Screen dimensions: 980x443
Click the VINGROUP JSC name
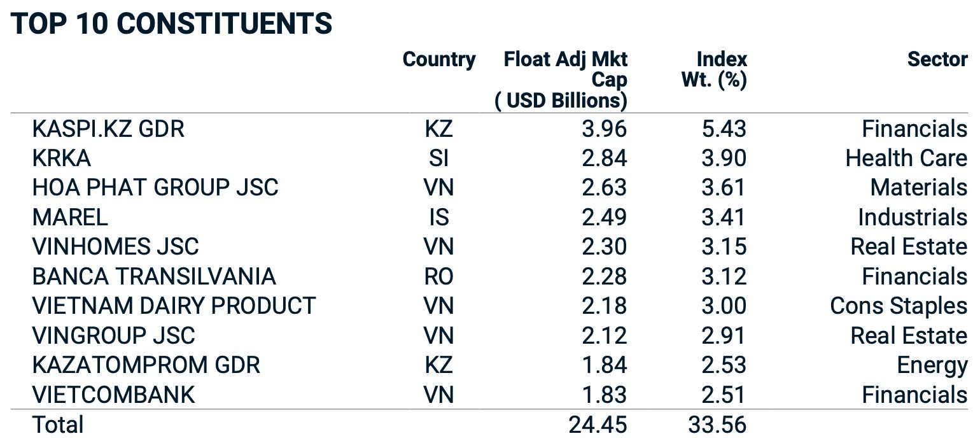[113, 335]
